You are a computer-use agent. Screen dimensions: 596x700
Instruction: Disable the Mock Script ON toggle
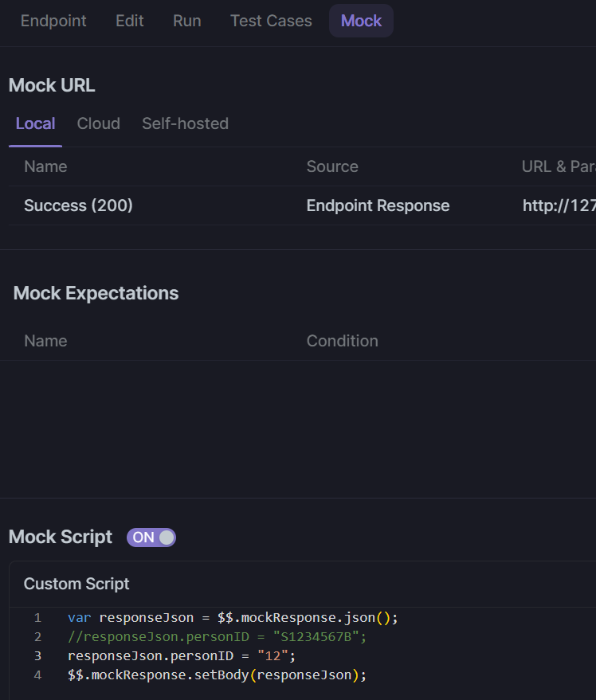(151, 538)
